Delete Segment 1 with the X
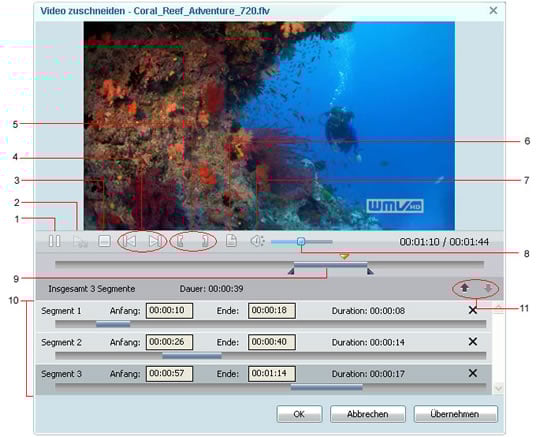540x437 pixels. [x=473, y=310]
